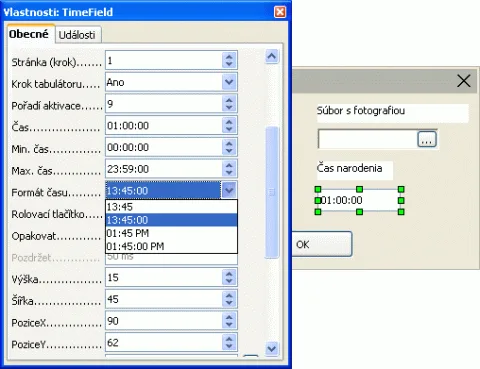Choose the 13:45:00 option in list
The image size is (480, 369).
[x=171, y=220]
